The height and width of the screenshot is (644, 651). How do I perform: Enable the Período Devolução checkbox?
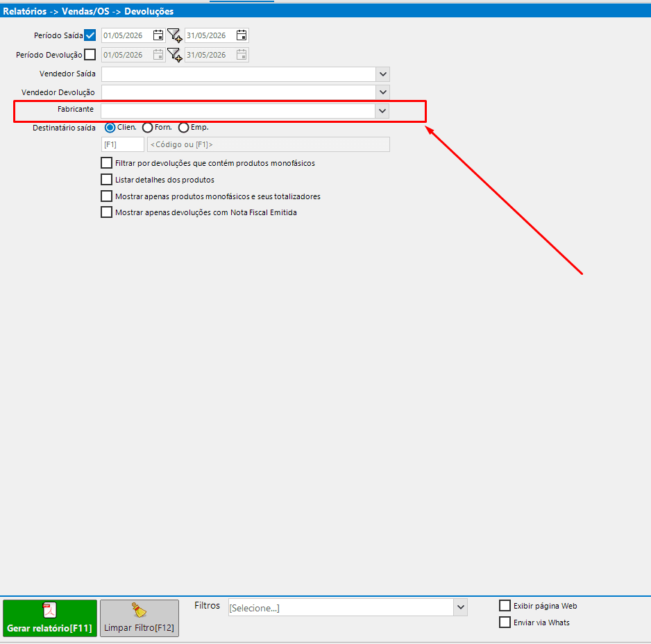coord(90,55)
